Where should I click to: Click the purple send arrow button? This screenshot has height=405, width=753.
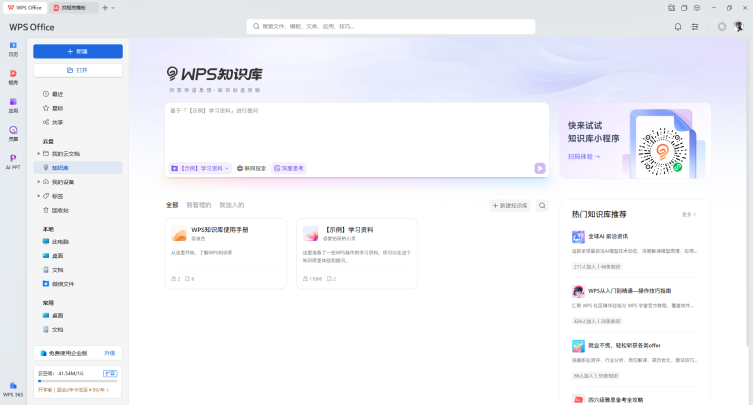coord(540,168)
